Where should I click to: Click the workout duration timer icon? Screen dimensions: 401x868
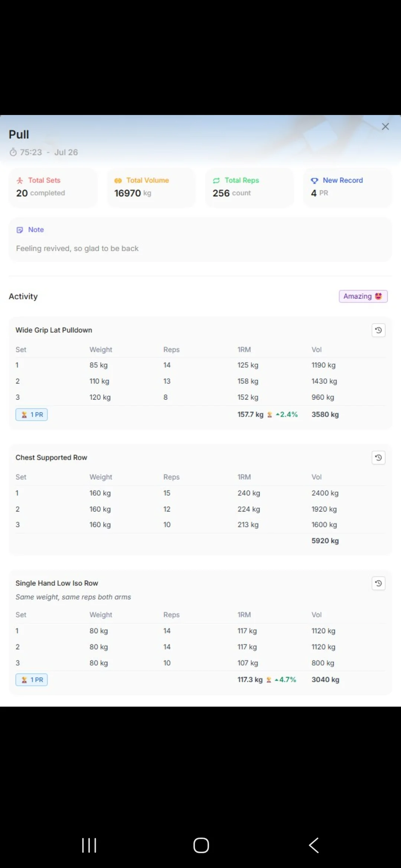point(13,152)
